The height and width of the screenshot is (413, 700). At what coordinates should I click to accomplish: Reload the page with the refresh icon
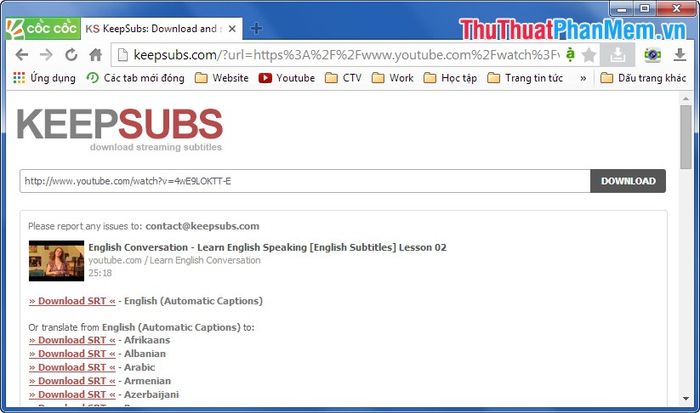(x=71, y=55)
